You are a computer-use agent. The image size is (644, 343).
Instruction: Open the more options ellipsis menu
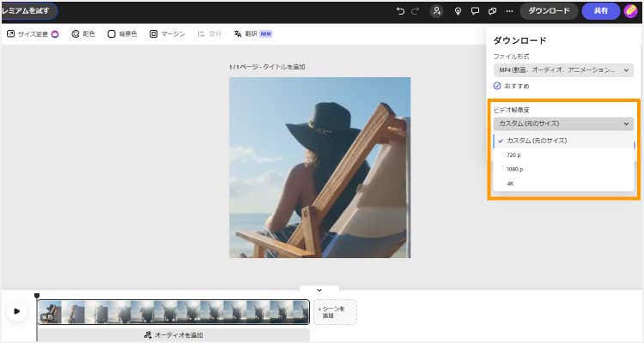[x=509, y=11]
